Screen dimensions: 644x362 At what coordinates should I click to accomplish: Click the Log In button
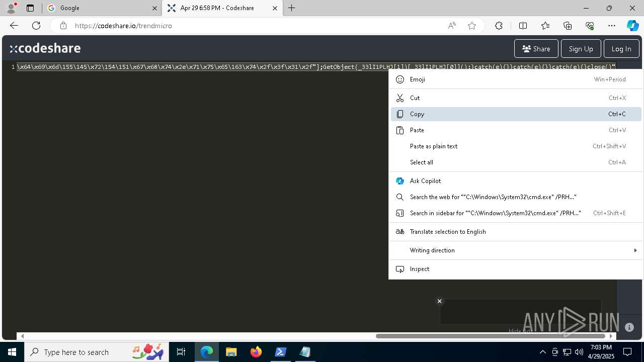(x=621, y=49)
